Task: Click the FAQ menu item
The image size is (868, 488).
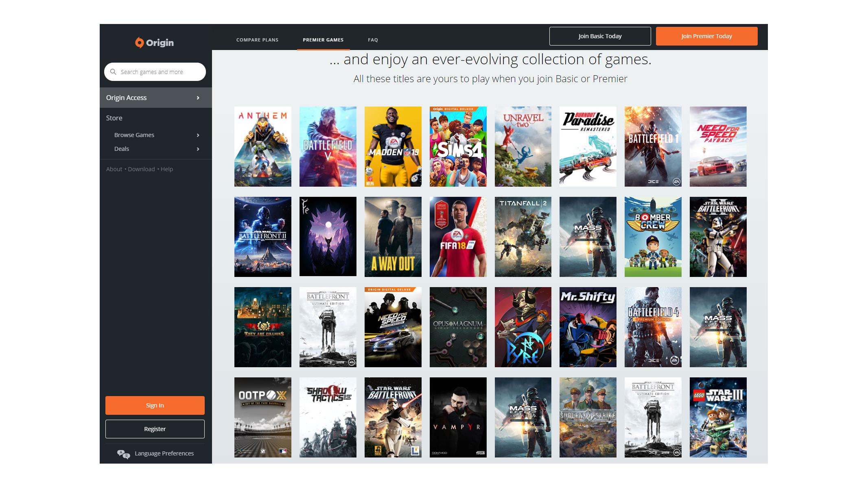Action: [372, 39]
